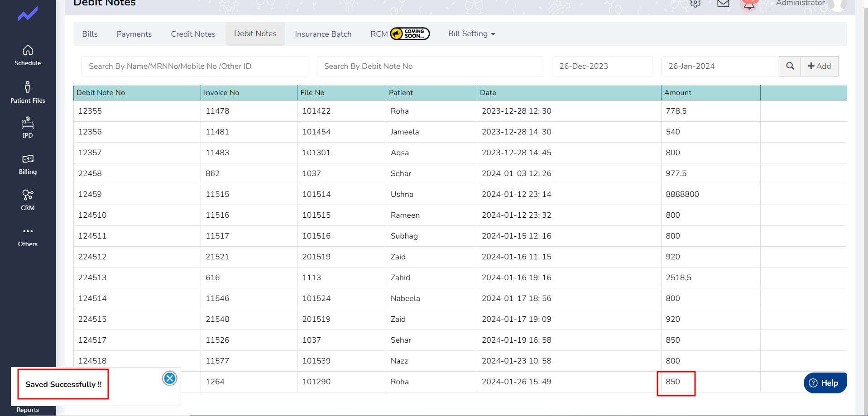
Task: Click patient name Jameela
Action: point(405,132)
